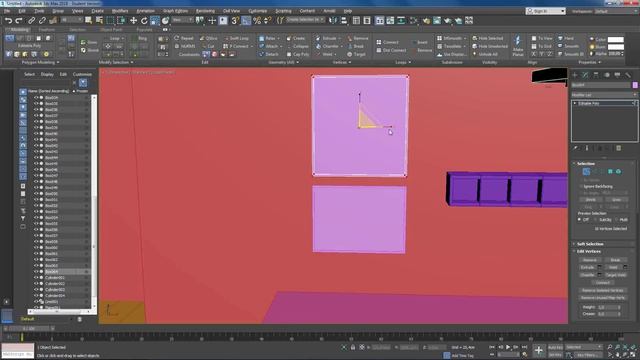Click the Zoom navigation icon
640x360 pixels.
[609, 347]
